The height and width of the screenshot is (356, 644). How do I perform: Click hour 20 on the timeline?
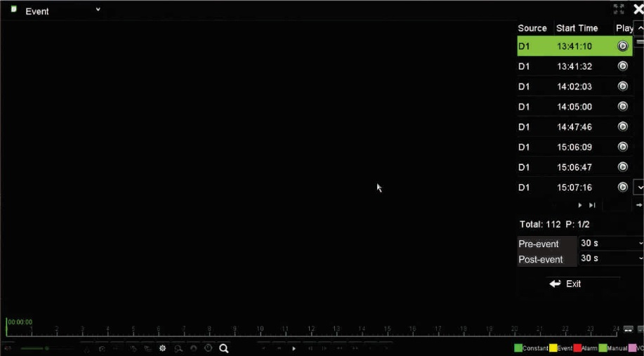pyautogui.click(x=514, y=330)
